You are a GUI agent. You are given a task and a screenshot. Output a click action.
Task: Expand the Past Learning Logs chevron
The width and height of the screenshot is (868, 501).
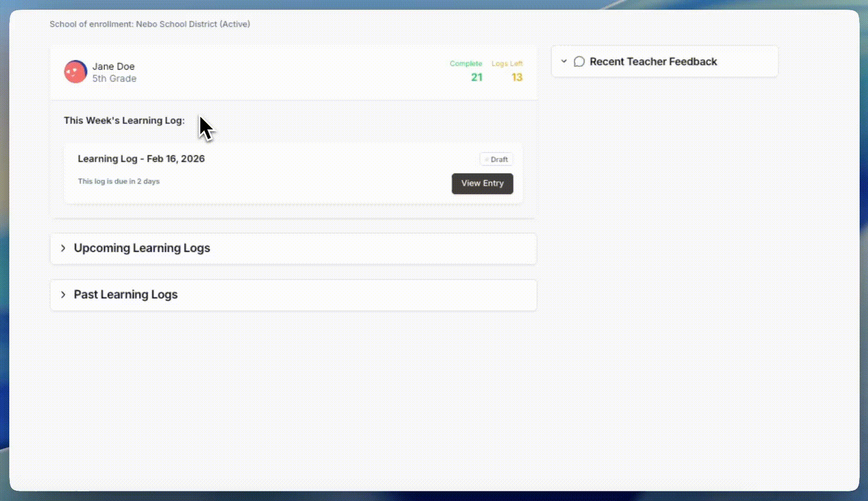[63, 295]
